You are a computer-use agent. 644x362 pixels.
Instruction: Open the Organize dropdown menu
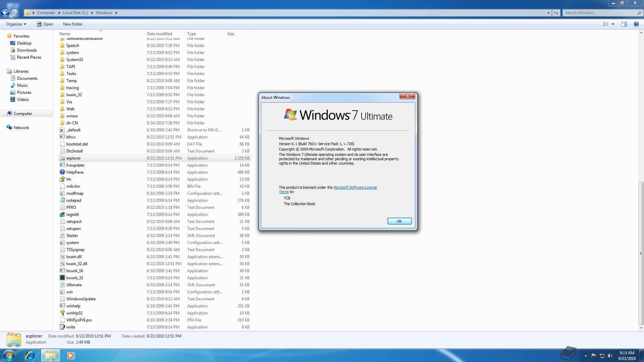(x=16, y=24)
